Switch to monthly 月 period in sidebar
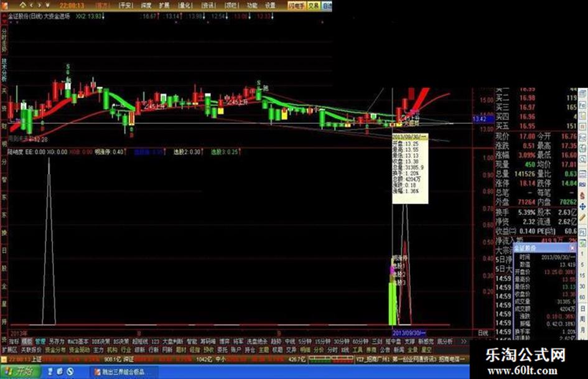Screen dimensions: 588x379 click(582, 330)
